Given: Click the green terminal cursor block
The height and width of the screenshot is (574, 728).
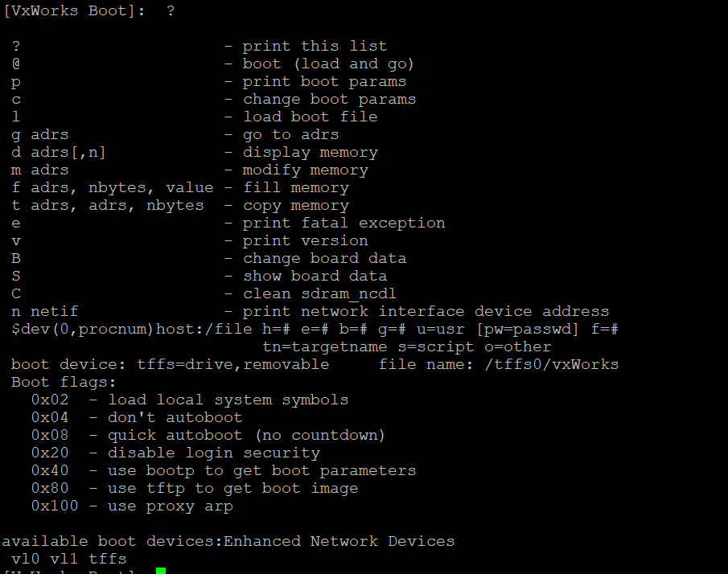Looking at the screenshot, I should [161, 571].
